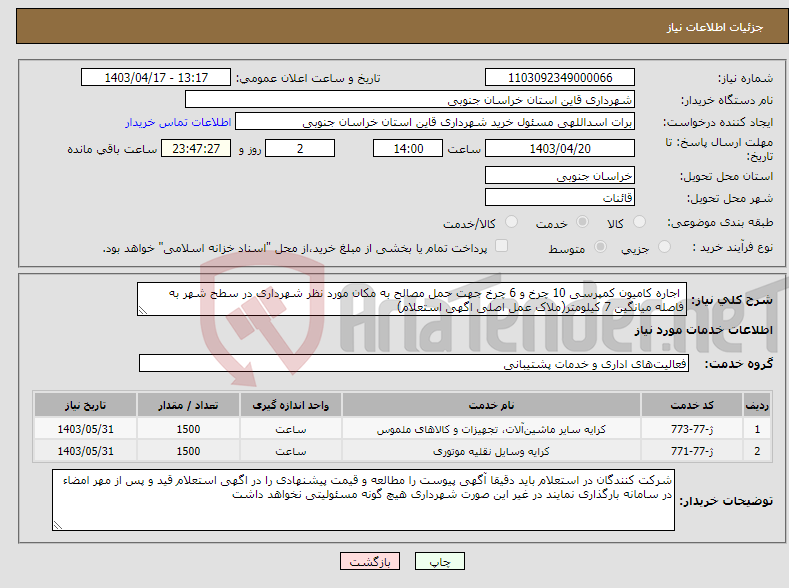Screen dimensions: 789x588
Task: Select the کالا radio button
Action: [x=639, y=222]
